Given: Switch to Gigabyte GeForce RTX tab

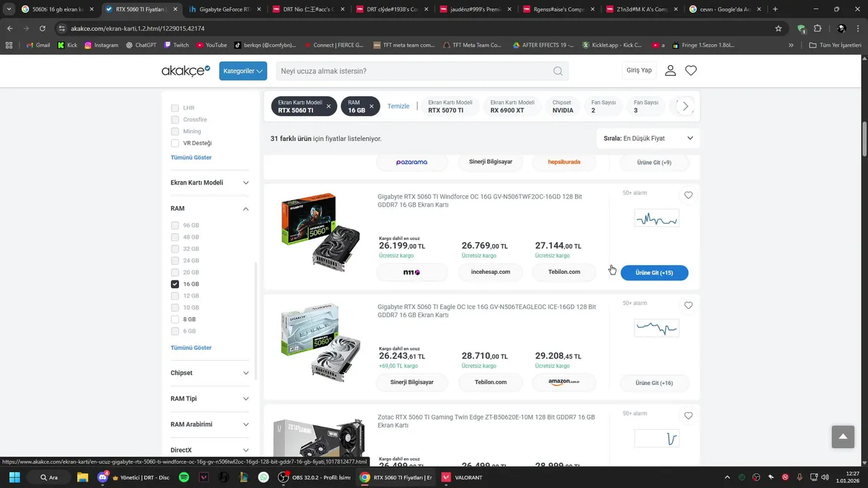Looking at the screenshot, I should [223, 9].
